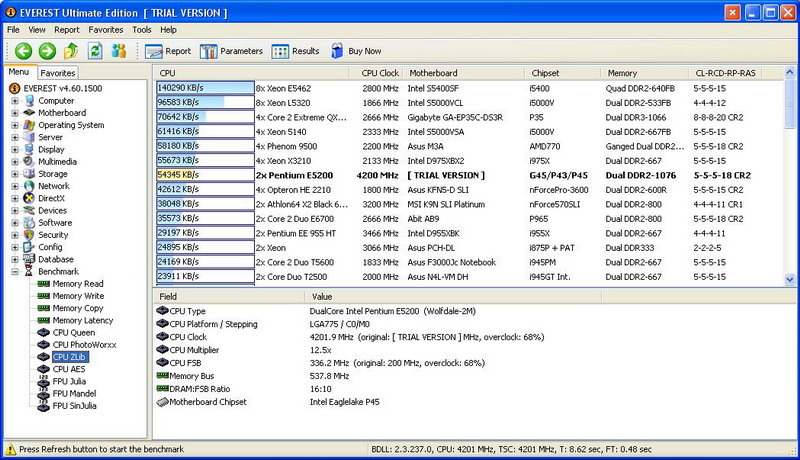Select the Motherboard tree icon
Viewport: 800px width, 460px height.
(x=29, y=113)
